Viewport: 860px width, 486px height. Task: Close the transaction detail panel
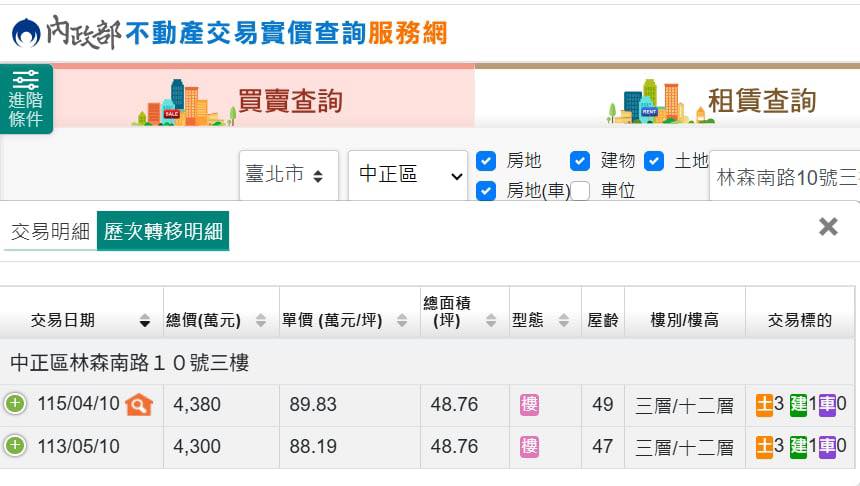(x=828, y=227)
